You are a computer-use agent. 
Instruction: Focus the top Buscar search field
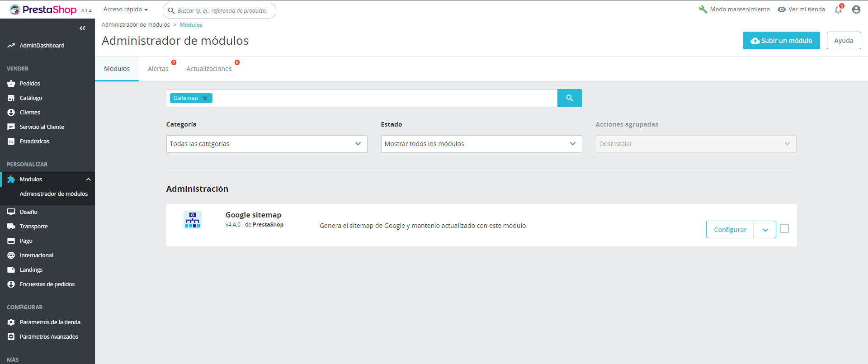(219, 10)
